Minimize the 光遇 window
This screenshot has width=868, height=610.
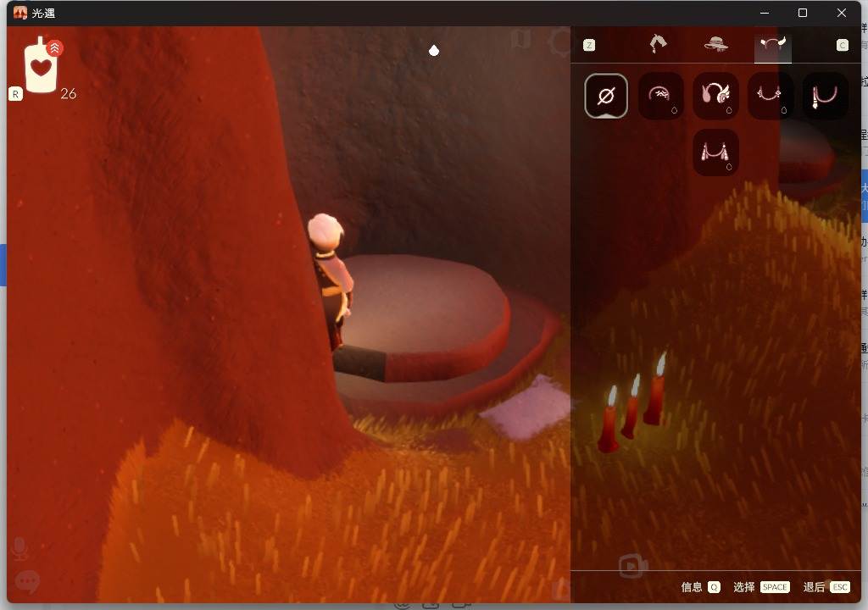pos(765,13)
